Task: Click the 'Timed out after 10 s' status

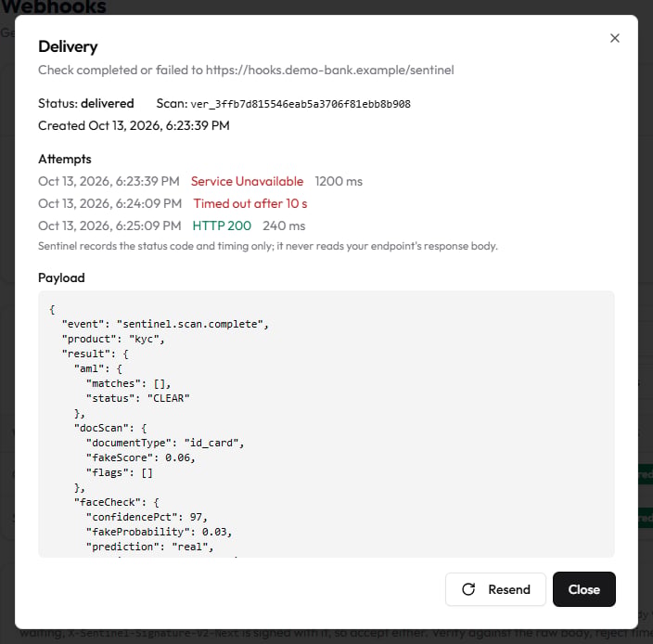Action: tap(250, 204)
